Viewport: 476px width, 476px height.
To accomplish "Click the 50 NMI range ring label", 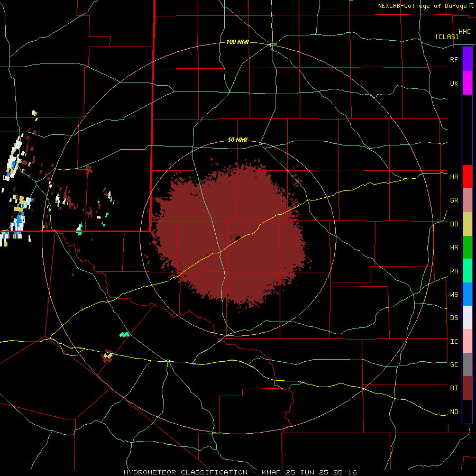I will coord(237,140).
